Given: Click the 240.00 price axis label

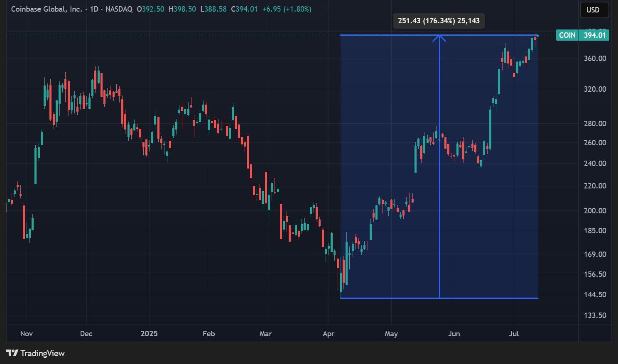Looking at the screenshot, I should click(x=595, y=164).
